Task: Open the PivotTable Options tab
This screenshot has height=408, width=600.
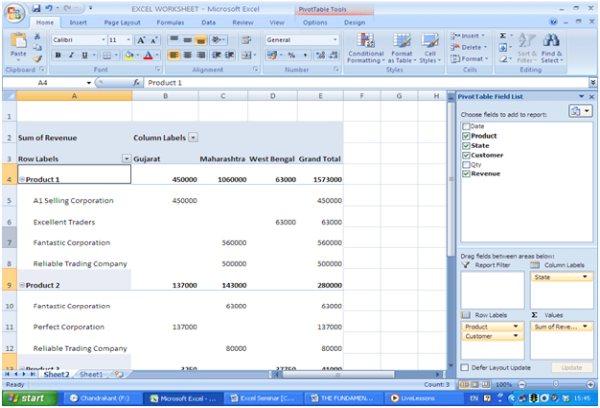Action: pos(314,21)
